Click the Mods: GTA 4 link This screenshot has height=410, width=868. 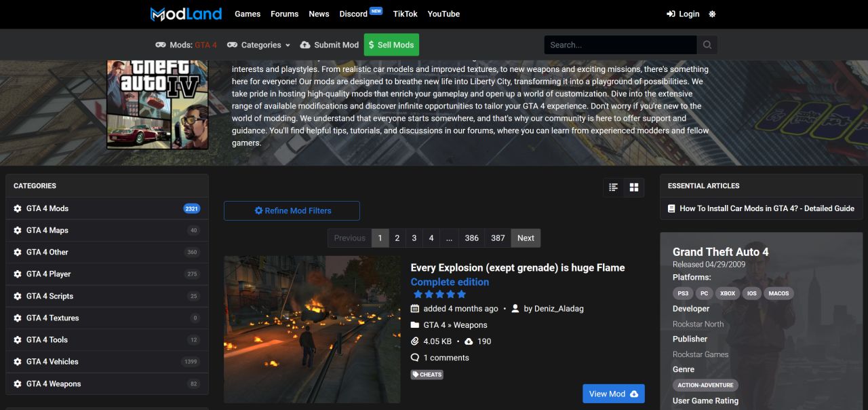tap(186, 45)
